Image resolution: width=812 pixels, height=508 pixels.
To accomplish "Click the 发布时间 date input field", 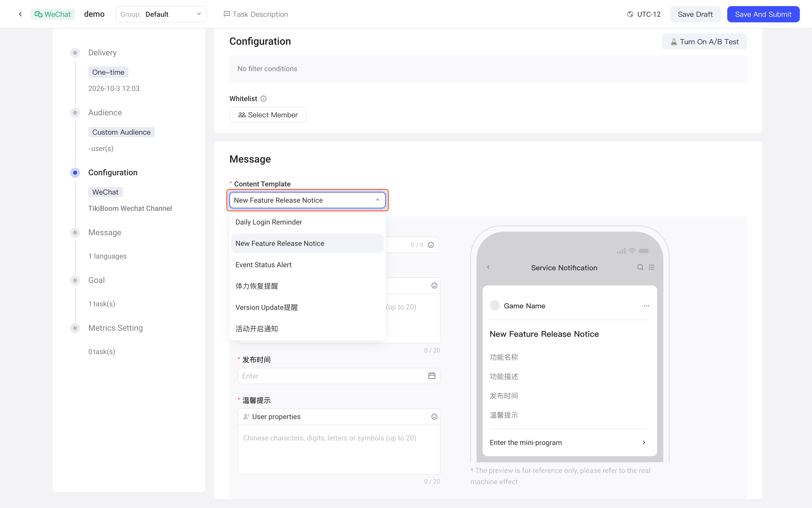I will click(339, 376).
